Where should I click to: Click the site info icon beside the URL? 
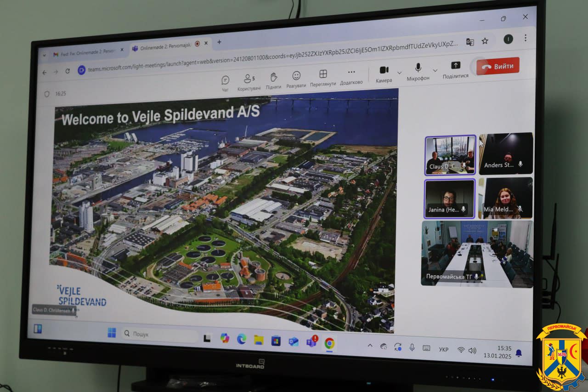click(82, 70)
